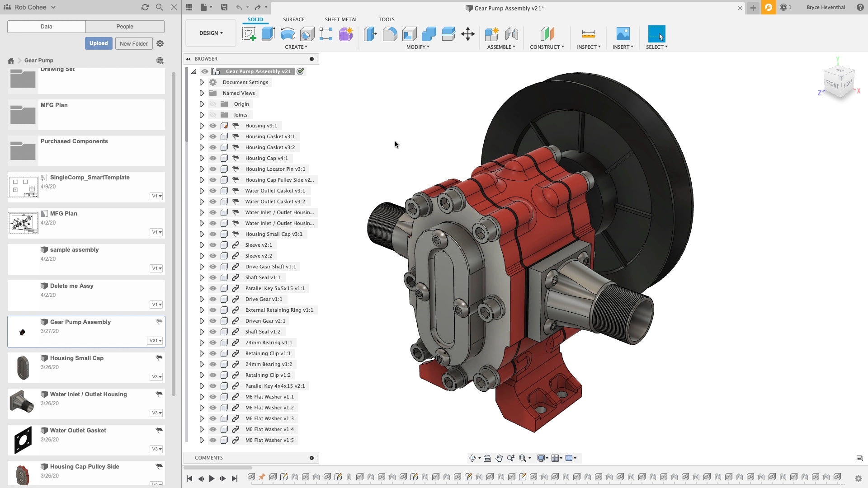Click the Upload button
This screenshot has height=488, width=868.
tap(99, 43)
